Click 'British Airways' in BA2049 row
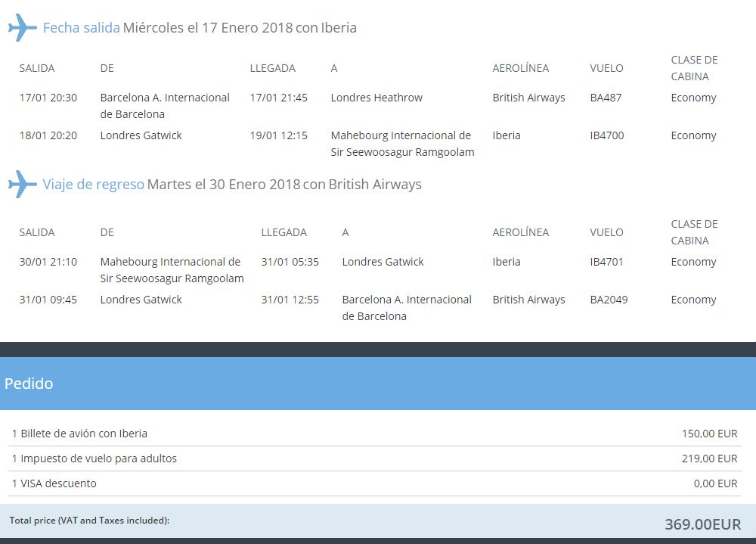756x544 pixels. 529,300
